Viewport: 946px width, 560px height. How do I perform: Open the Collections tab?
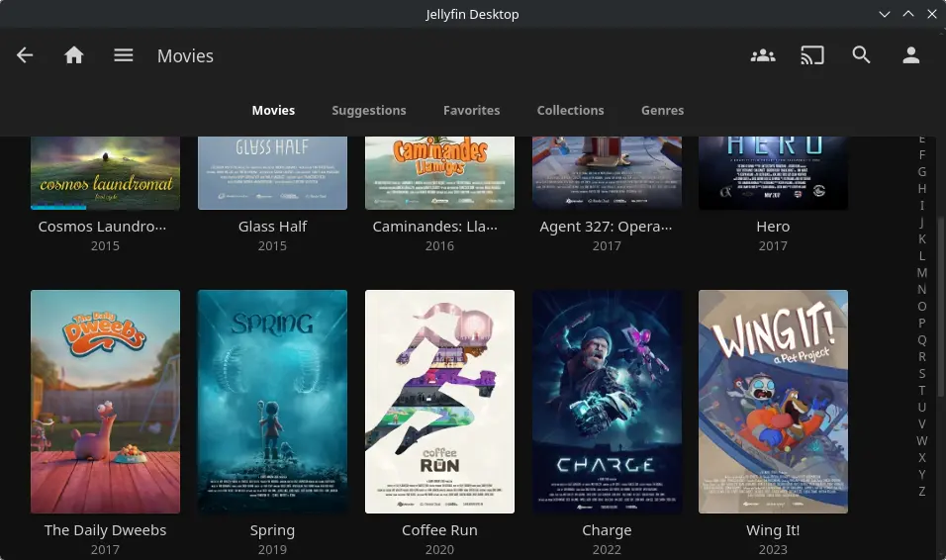[x=570, y=111]
